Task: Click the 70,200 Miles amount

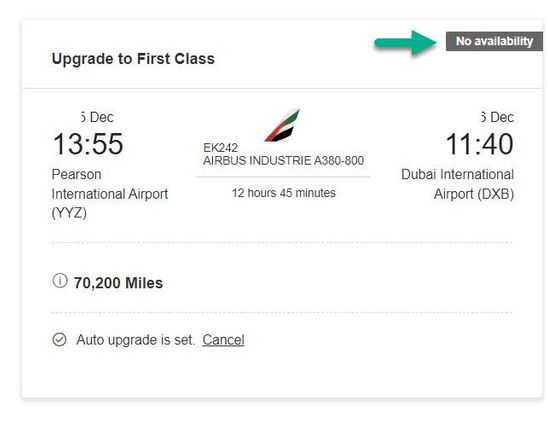Action: click(118, 283)
